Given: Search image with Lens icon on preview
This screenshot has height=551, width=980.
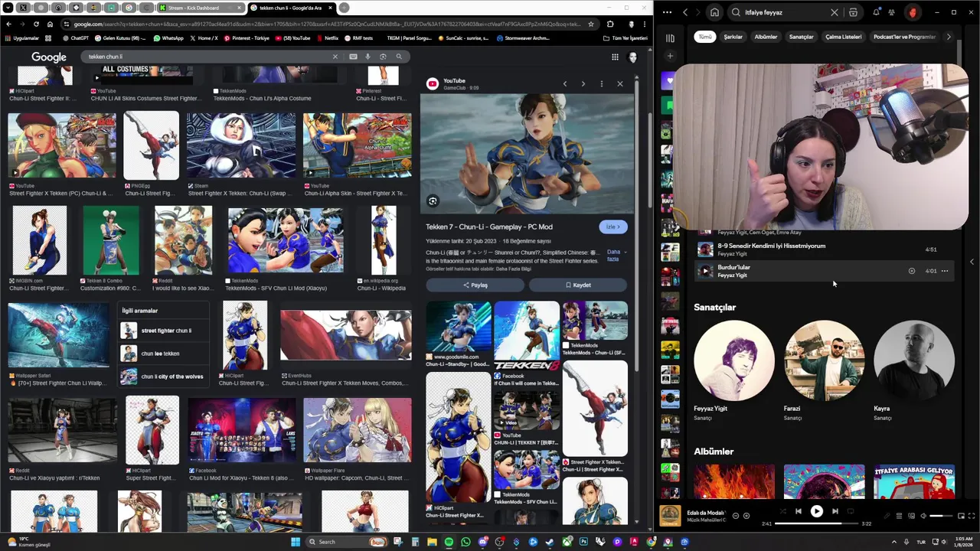Looking at the screenshot, I should click(433, 201).
